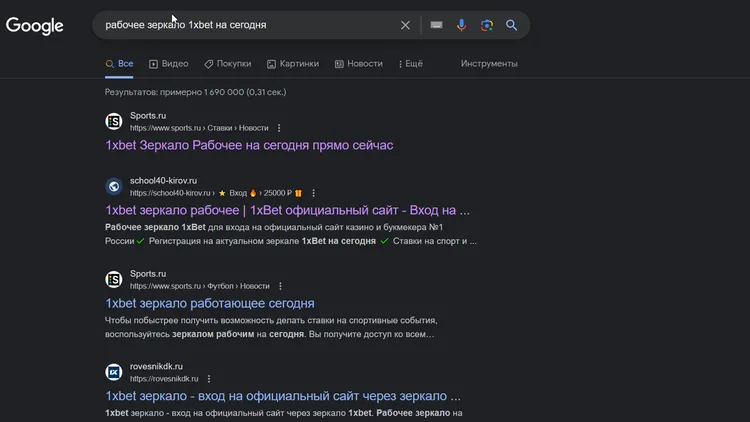Click the Google logo

[x=34, y=26]
